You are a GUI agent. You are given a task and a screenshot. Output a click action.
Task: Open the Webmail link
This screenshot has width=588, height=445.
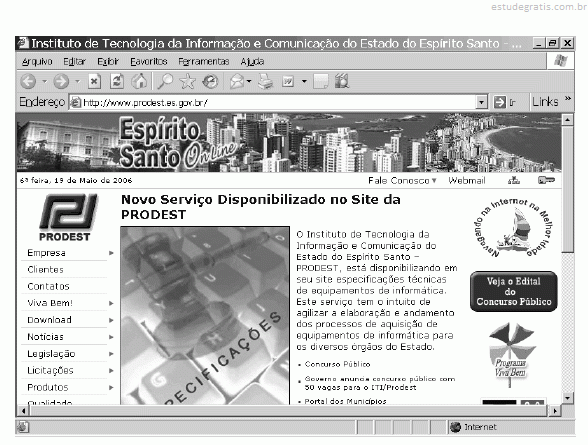[x=467, y=181]
